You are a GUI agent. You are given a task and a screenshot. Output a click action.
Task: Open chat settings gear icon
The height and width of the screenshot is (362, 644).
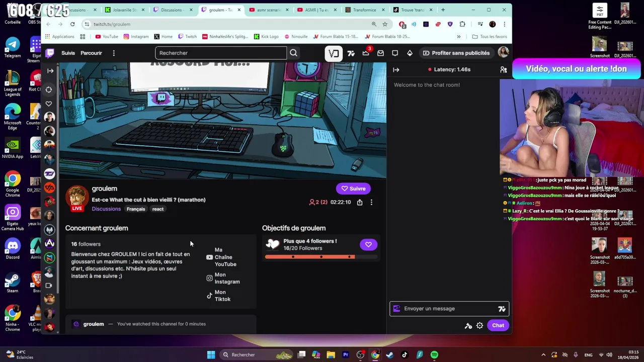coord(479,326)
